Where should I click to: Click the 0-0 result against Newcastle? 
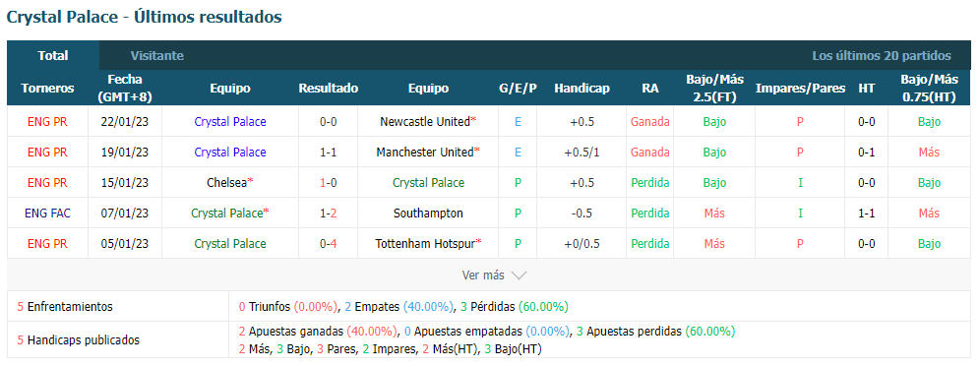pos(328,122)
